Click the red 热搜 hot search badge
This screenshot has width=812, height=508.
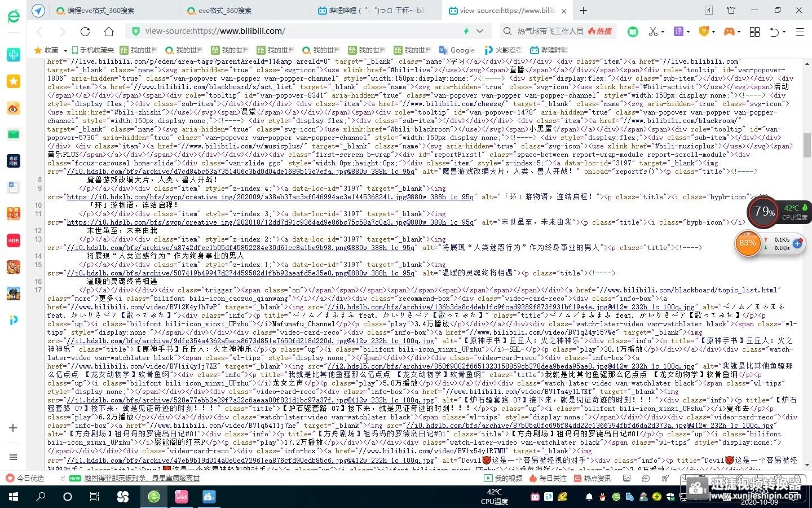pyautogui.click(x=600, y=31)
